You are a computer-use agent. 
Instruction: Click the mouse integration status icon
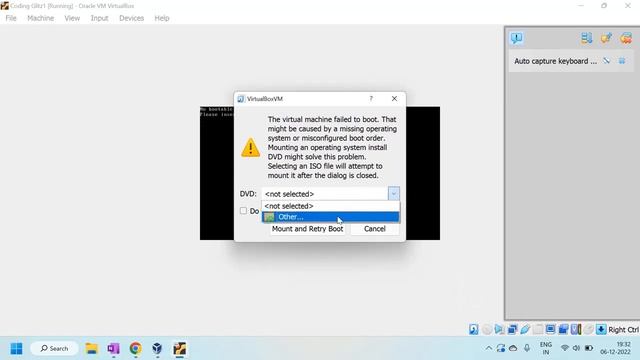(588, 329)
